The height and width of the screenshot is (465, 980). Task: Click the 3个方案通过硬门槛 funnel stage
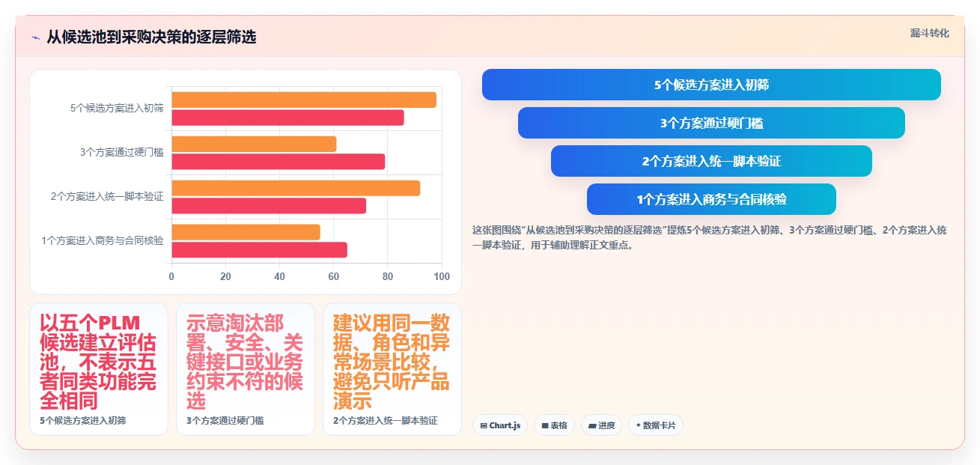click(711, 123)
